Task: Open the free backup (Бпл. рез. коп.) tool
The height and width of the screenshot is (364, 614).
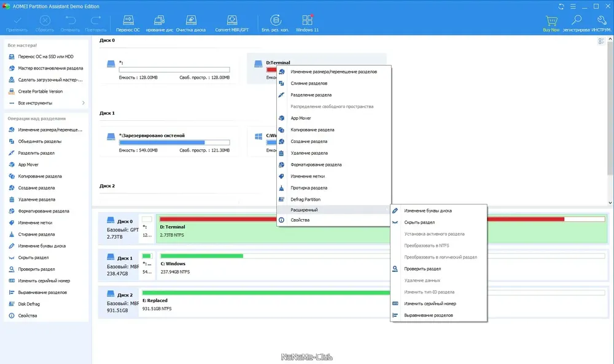Action: coord(275,23)
